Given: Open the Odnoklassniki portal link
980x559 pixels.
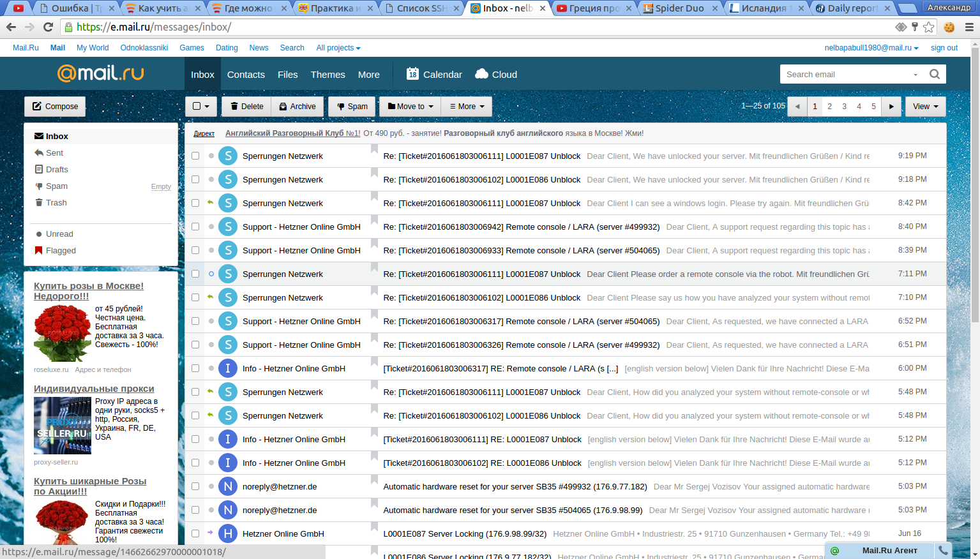Looking at the screenshot, I should pyautogui.click(x=144, y=48).
